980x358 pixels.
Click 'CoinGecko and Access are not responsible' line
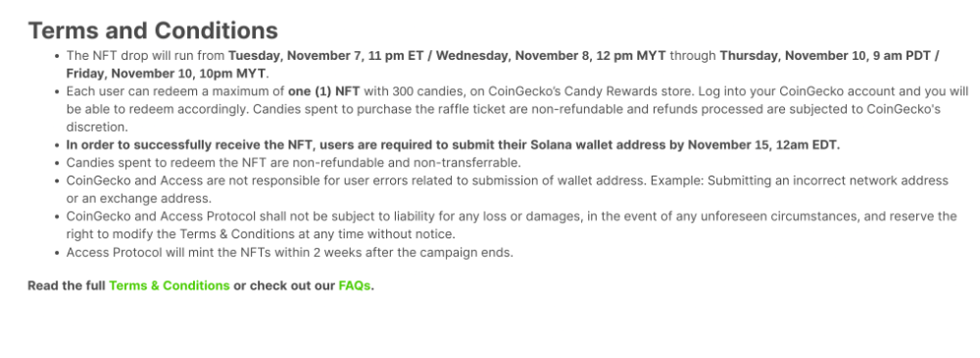pos(508,180)
